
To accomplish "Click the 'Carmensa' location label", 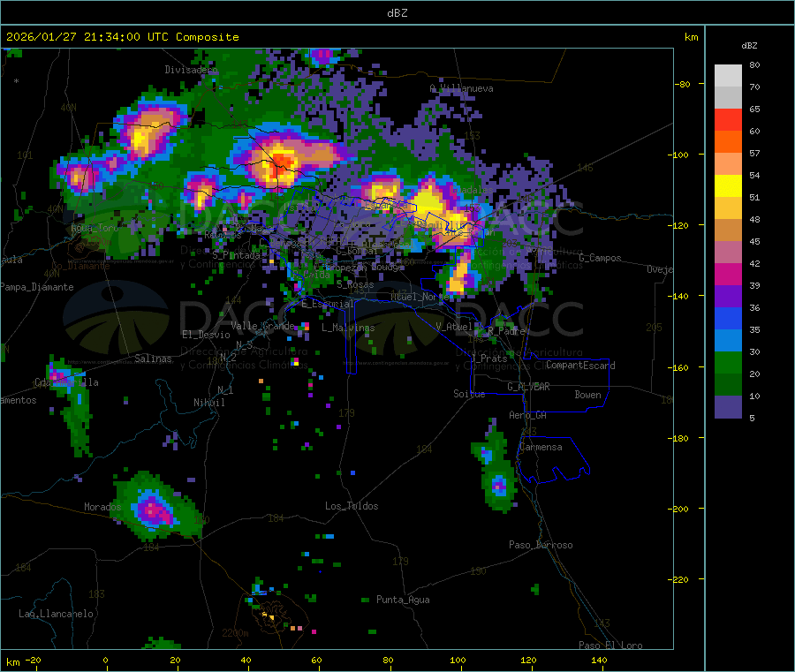I will click(x=541, y=447).
